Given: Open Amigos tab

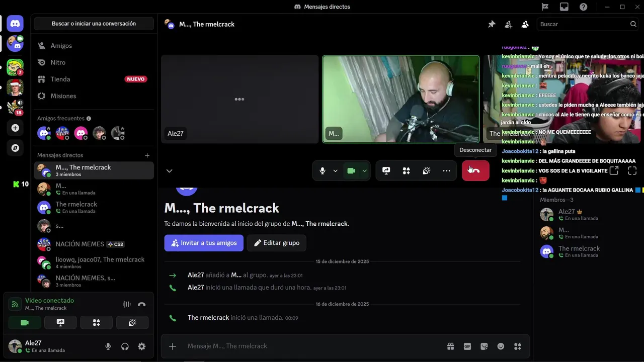Looking at the screenshot, I should (94, 46).
